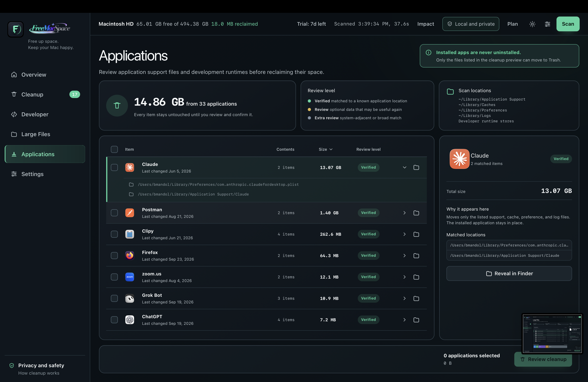
Task: Open the Developer section
Action: pos(45,114)
